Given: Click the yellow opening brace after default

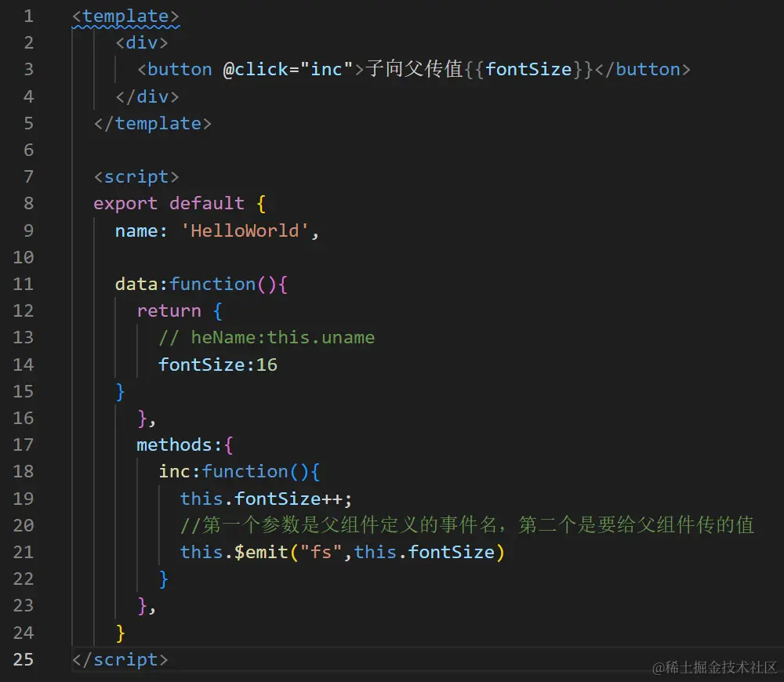Looking at the screenshot, I should click(x=261, y=204).
